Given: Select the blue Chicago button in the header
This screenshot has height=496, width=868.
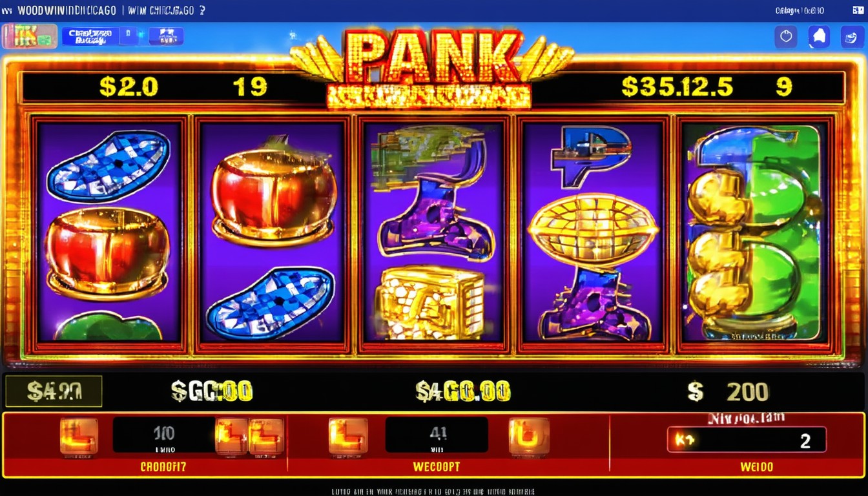Looking at the screenshot, I should click(90, 36).
